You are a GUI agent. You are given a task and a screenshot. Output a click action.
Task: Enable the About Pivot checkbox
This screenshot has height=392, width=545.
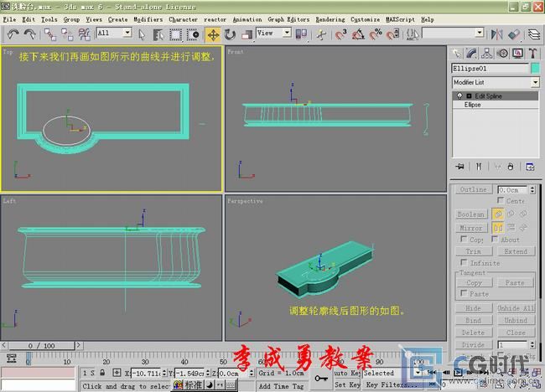(x=495, y=239)
